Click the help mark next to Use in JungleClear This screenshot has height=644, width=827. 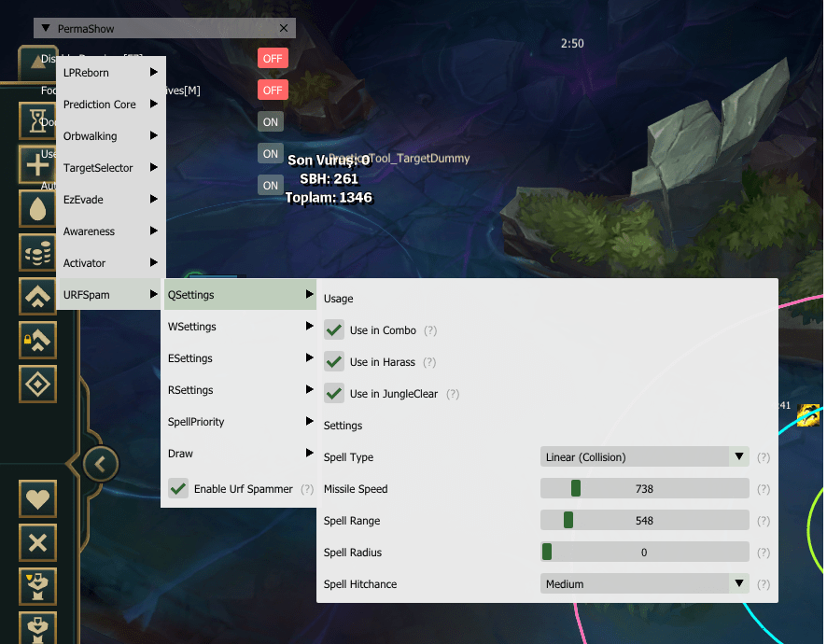pos(453,394)
